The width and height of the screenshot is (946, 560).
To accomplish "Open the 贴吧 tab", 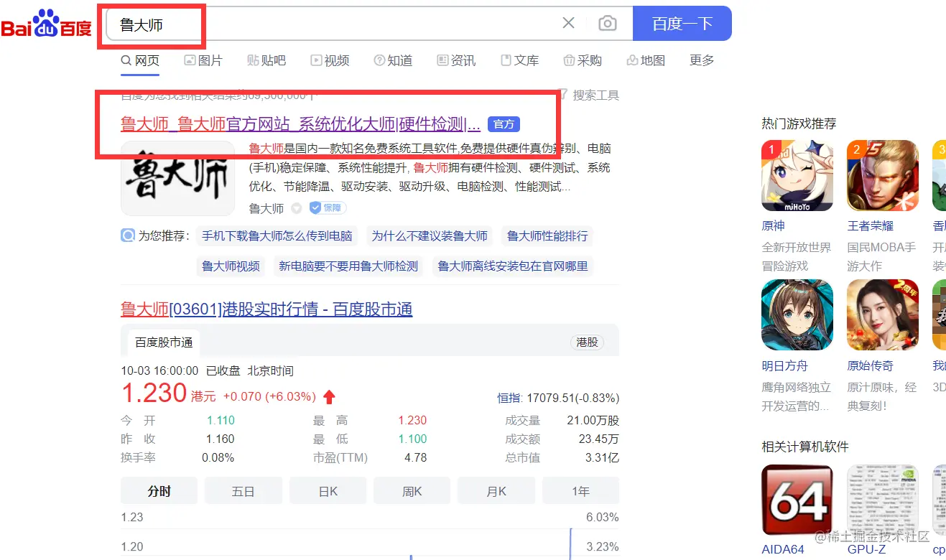I will pyautogui.click(x=266, y=61).
